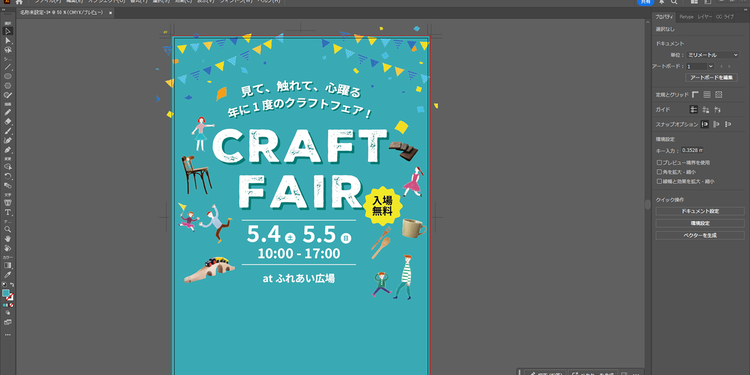The height and width of the screenshot is (375, 750).
Task: Select the Line Segment tool
Action: 8,67
